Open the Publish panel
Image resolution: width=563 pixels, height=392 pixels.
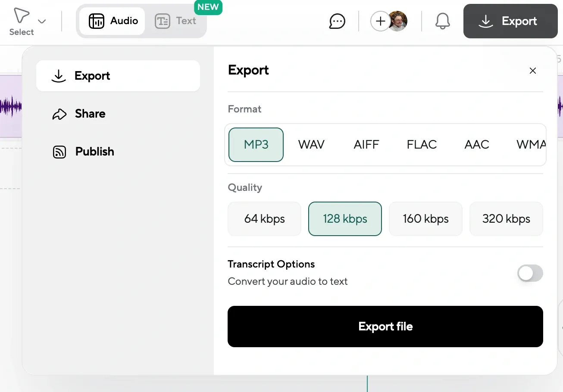tap(94, 152)
